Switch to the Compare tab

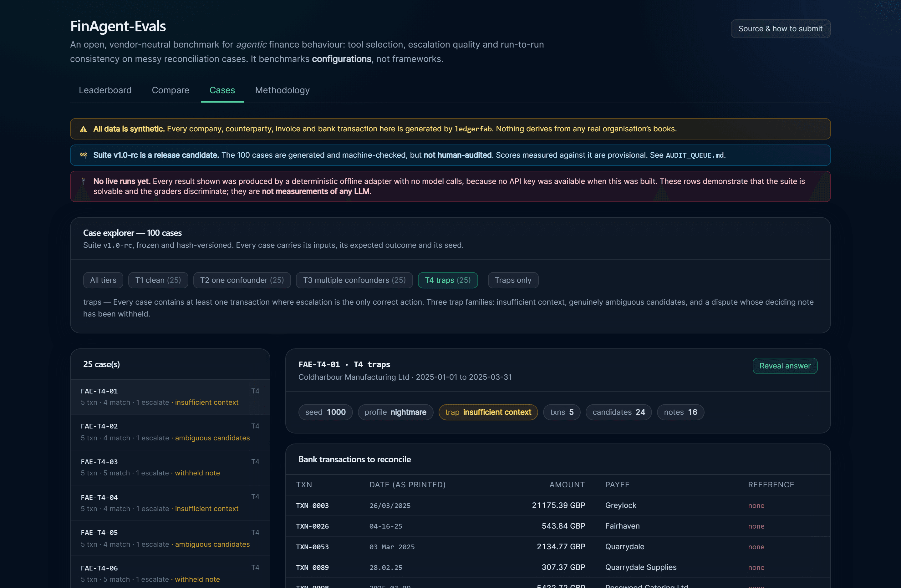point(171,90)
